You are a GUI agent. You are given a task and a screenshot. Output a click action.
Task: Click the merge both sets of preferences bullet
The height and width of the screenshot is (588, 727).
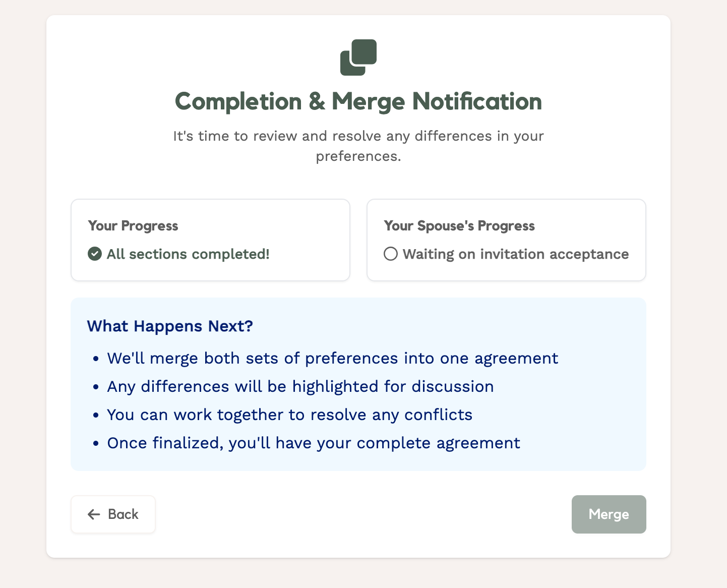click(x=333, y=359)
